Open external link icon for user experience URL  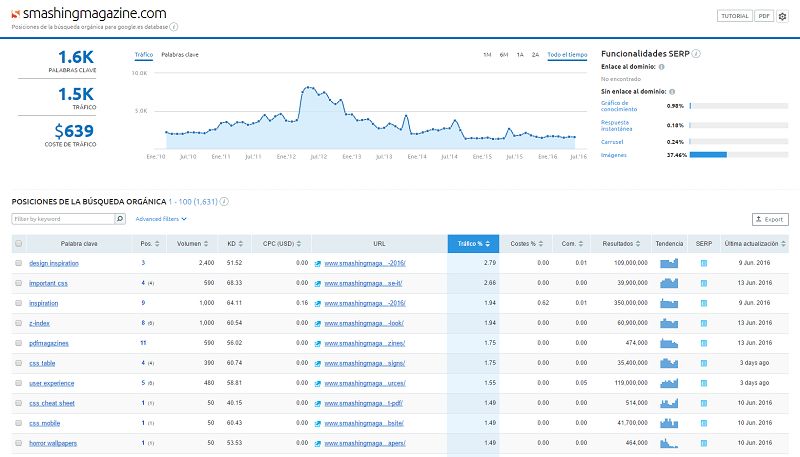coord(317,384)
